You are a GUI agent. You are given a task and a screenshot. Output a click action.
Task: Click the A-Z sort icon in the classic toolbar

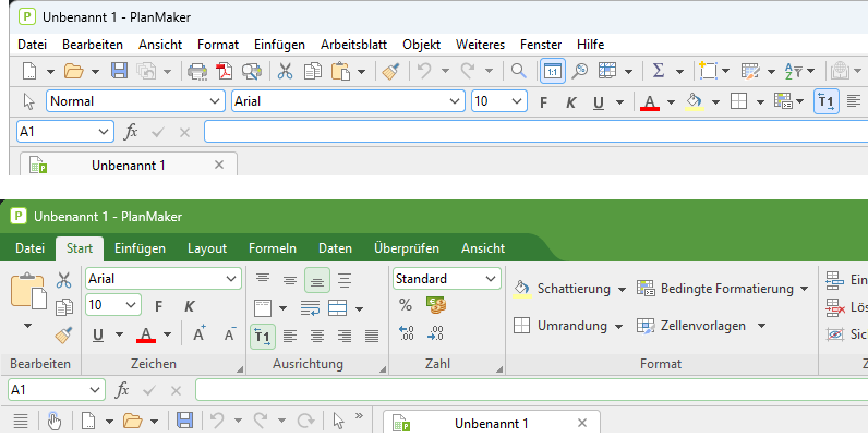coord(793,71)
